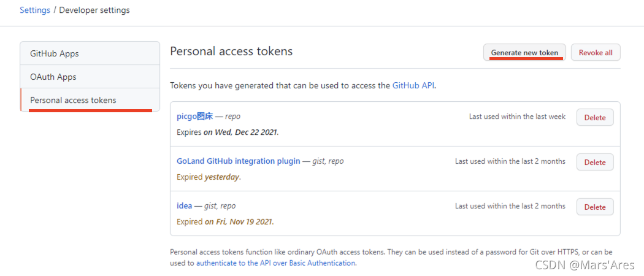Open the GitHub API link

tap(413, 86)
